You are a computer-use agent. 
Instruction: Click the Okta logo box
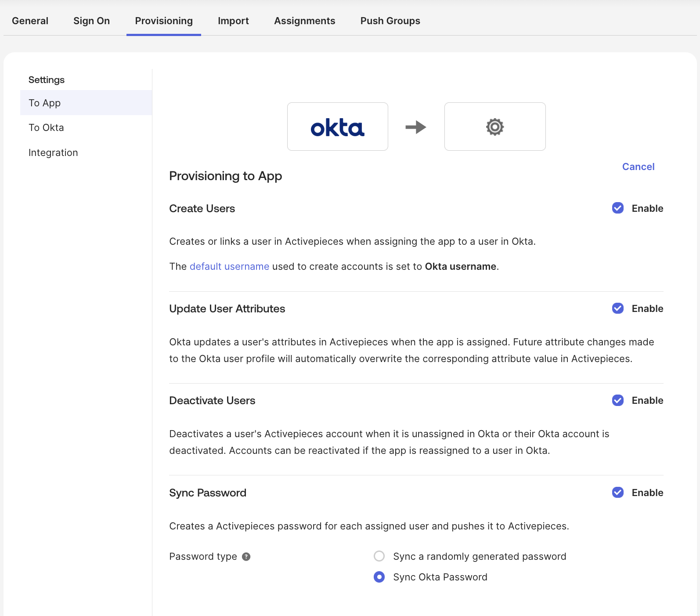(x=337, y=127)
